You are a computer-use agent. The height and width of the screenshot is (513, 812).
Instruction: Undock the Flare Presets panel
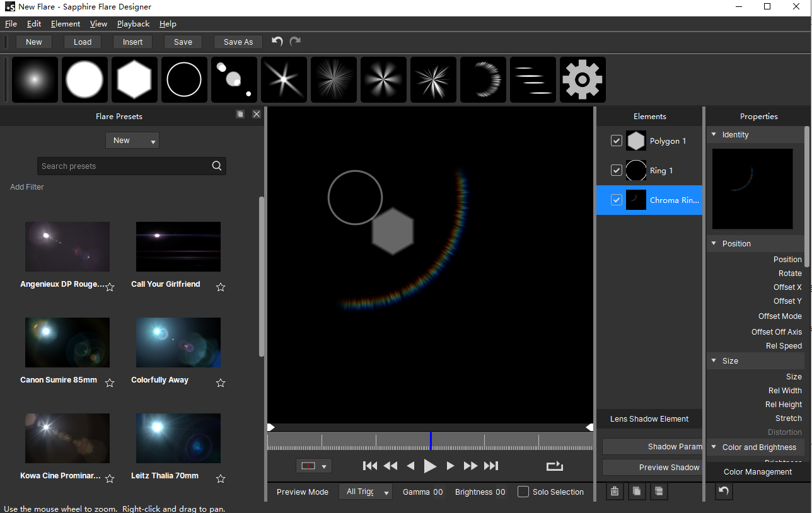[x=240, y=114]
